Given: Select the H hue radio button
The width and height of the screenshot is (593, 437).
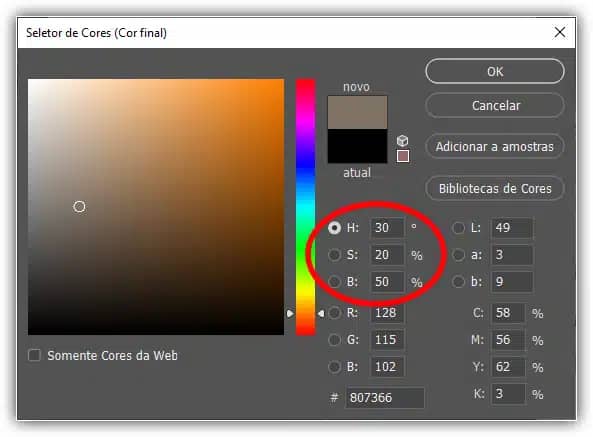Looking at the screenshot, I should 334,228.
